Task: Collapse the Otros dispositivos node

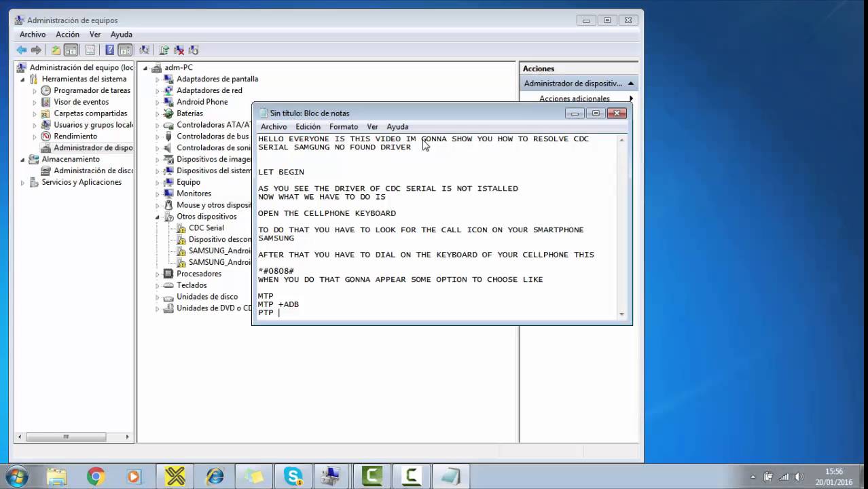Action: [x=157, y=217]
